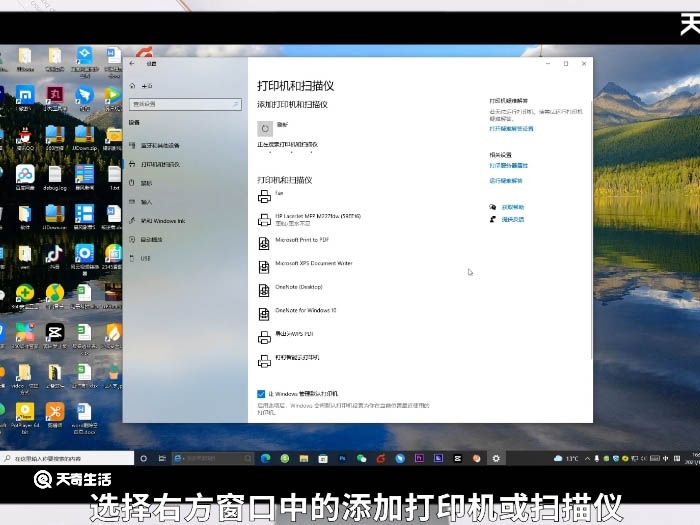Viewport: 700px width, 525px height.
Task: Click the Cortana circle on taskbar
Action: pyautogui.click(x=144, y=458)
